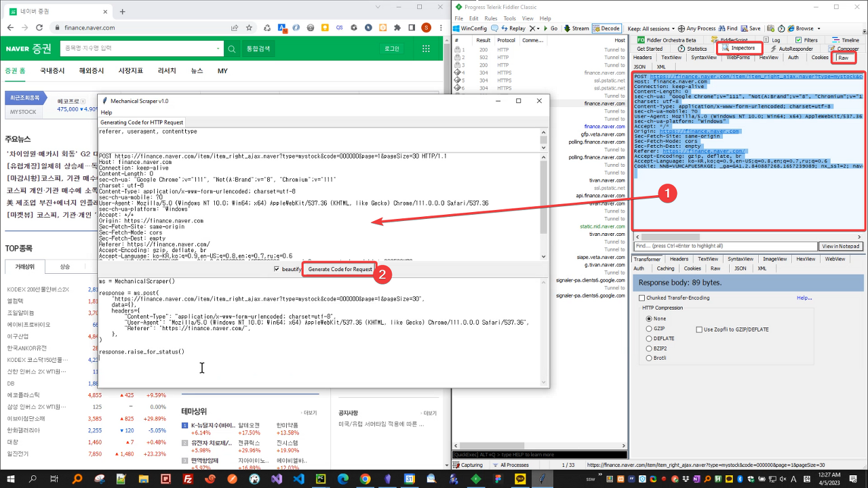Viewport: 868px width, 488px height.
Task: Open the Help menu in Mechanical Scraper
Action: coord(106,113)
